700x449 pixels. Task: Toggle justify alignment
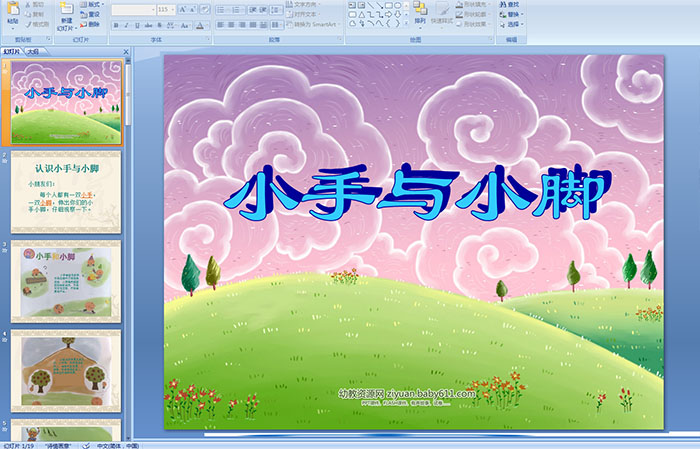253,25
